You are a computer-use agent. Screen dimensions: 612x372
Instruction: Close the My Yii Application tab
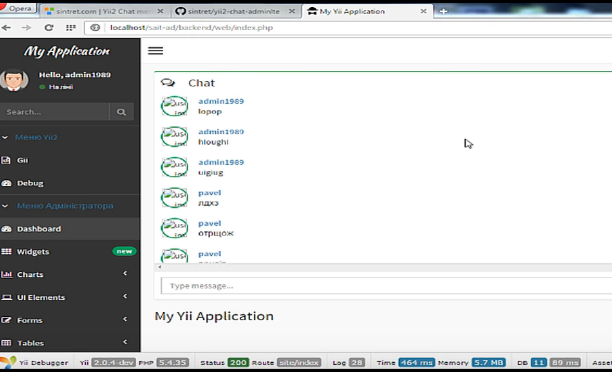coord(423,11)
